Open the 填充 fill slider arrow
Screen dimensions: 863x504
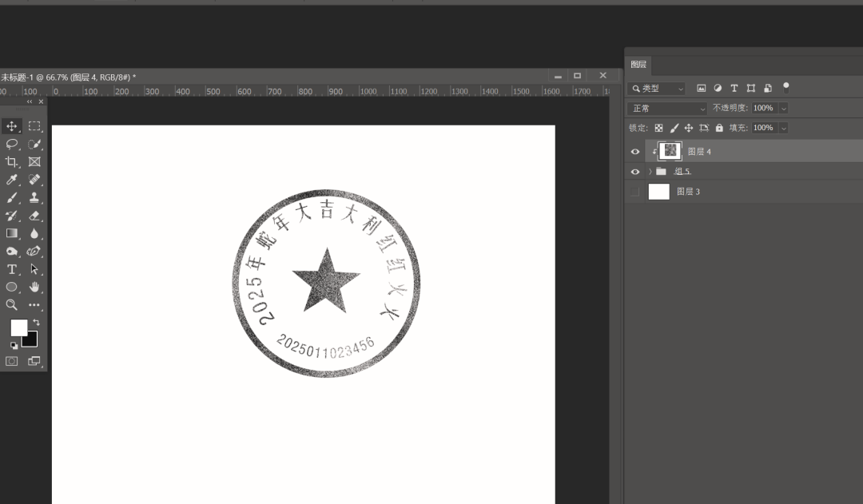pos(784,129)
